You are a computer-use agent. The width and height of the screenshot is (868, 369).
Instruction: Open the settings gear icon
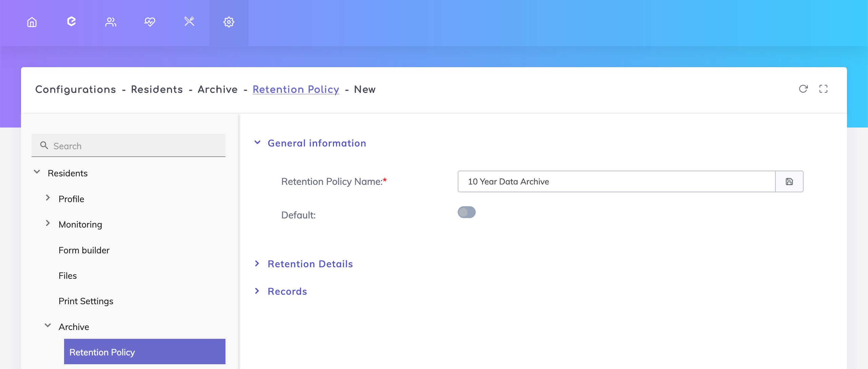229,22
